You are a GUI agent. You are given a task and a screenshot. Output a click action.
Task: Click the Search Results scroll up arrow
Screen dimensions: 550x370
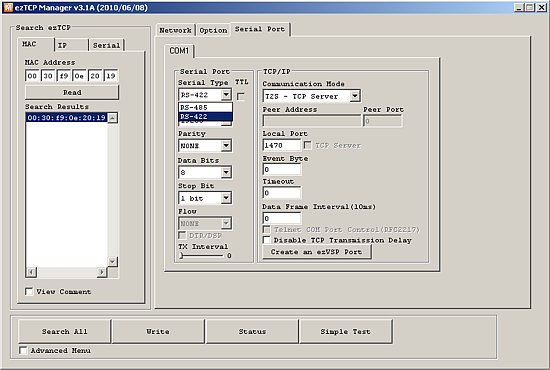(112, 118)
